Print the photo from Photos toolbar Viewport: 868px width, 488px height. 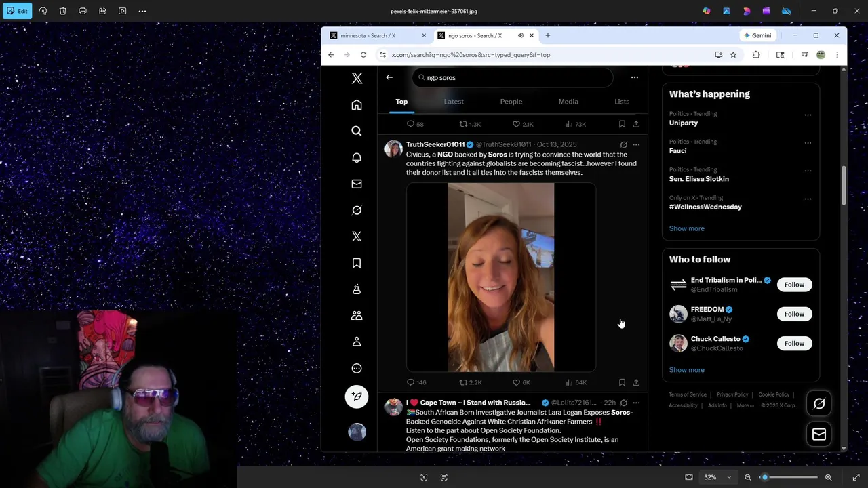point(83,11)
